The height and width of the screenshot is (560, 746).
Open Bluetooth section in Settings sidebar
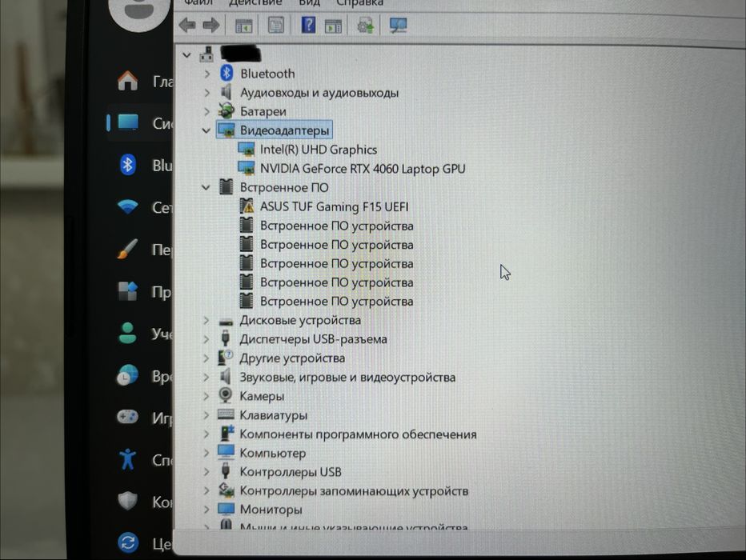127,165
